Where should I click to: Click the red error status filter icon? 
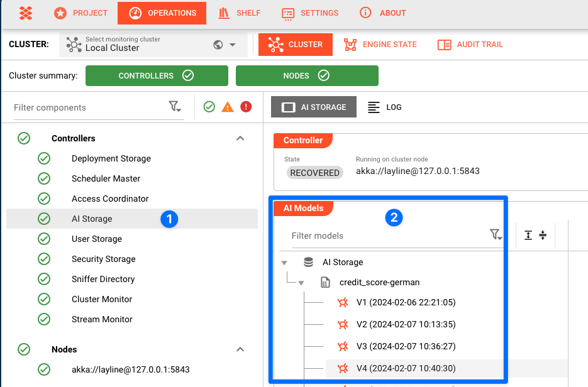(246, 107)
